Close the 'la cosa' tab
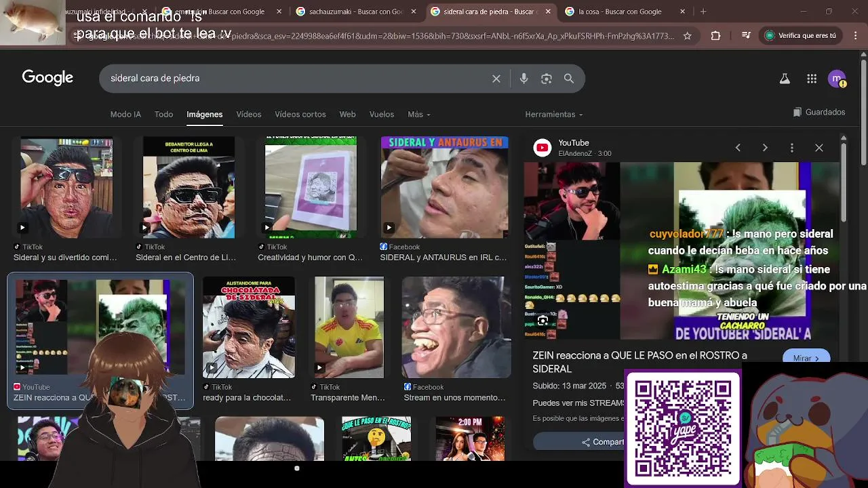This screenshot has height=488, width=868. coord(682,12)
